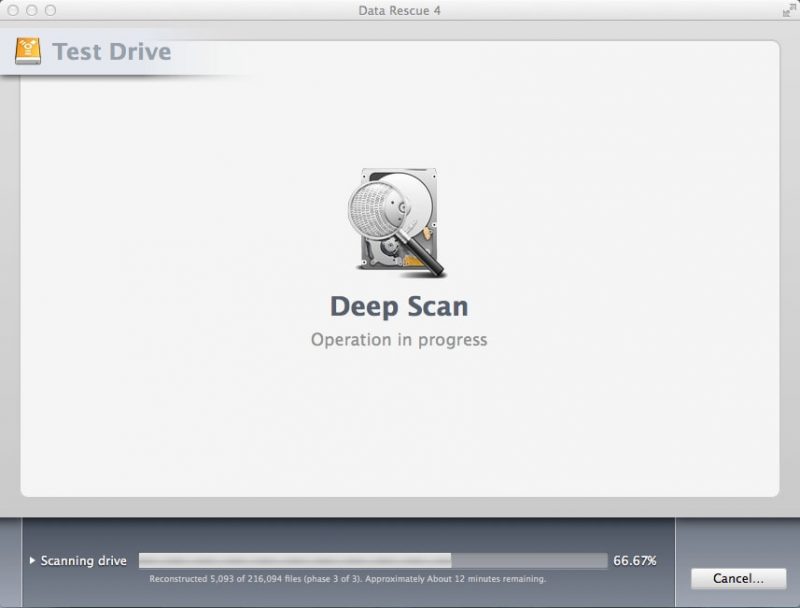The width and height of the screenshot is (800, 608).
Task: Click the Reconstructed 5,093 of 216,094 files status
Action: coord(347,579)
